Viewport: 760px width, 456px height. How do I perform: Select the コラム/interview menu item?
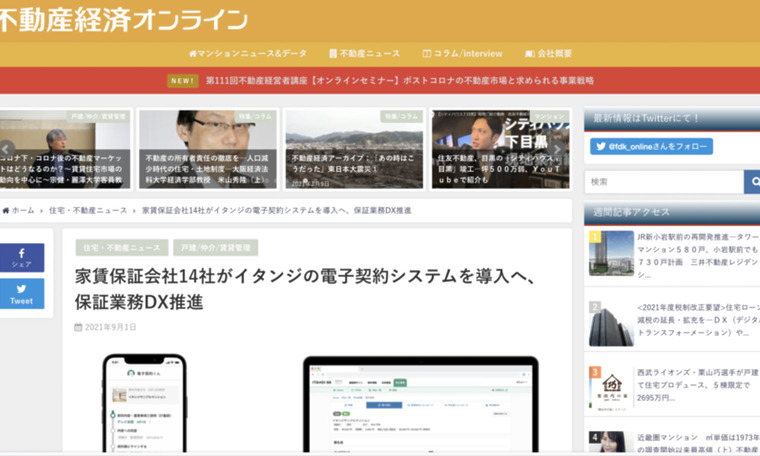[462, 53]
